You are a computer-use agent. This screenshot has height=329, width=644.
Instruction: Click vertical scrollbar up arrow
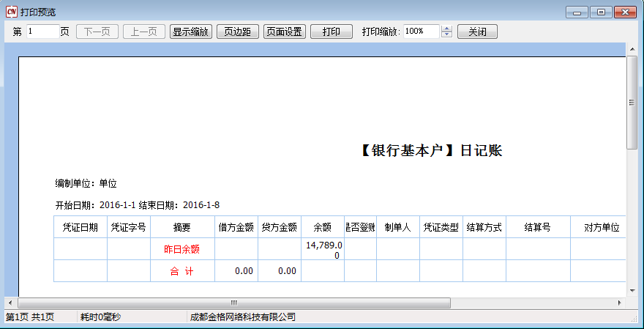coord(632,48)
